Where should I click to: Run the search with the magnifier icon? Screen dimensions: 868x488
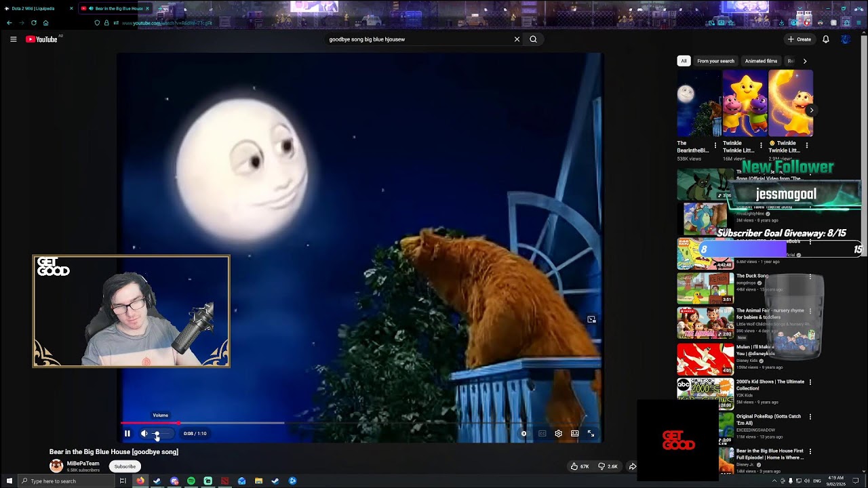point(533,39)
